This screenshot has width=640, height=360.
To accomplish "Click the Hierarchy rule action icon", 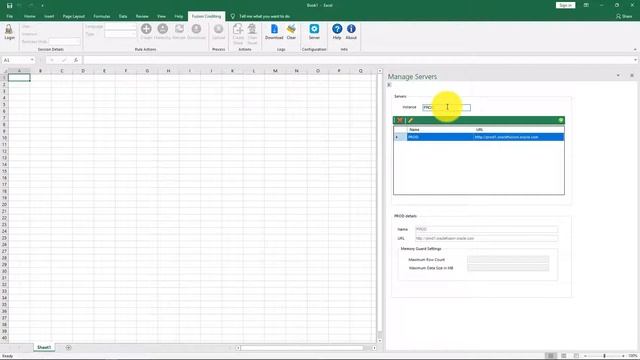I will tap(162, 29).
